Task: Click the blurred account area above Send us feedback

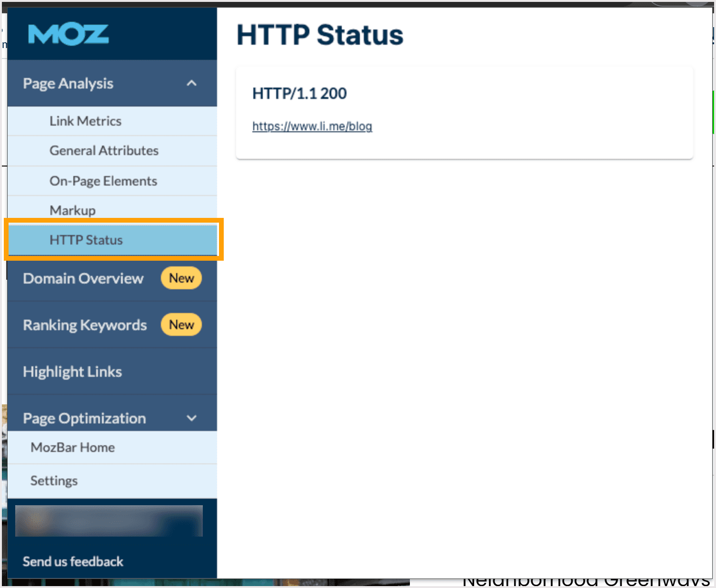Action: tap(109, 520)
